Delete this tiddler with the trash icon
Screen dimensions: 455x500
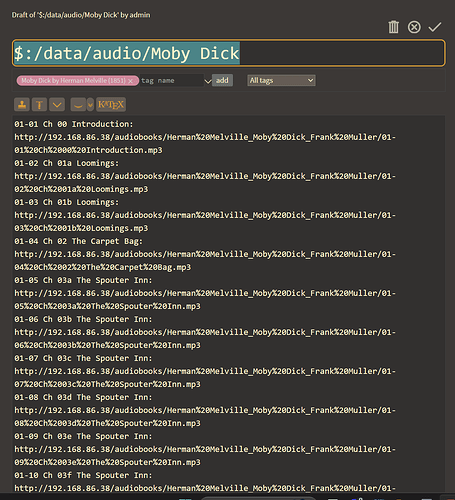click(393, 27)
